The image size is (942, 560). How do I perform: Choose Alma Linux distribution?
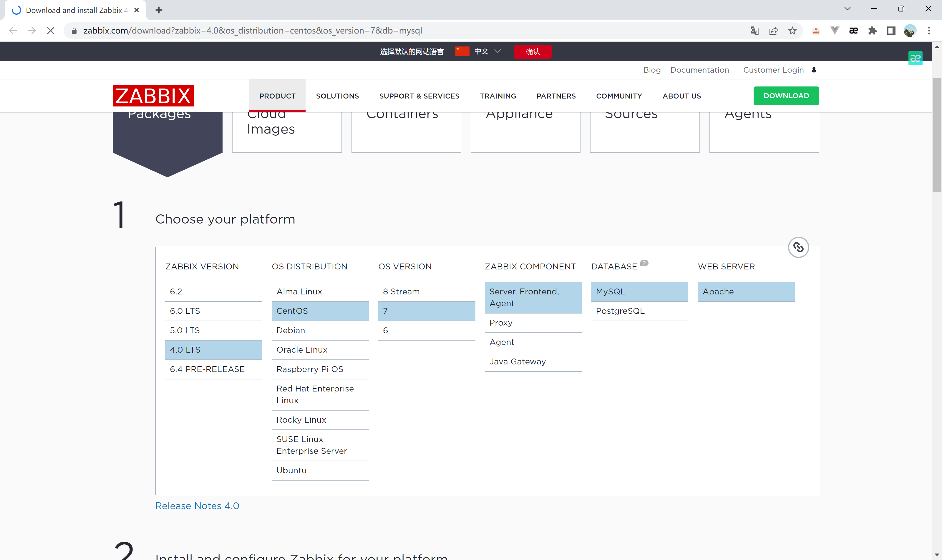(320, 292)
